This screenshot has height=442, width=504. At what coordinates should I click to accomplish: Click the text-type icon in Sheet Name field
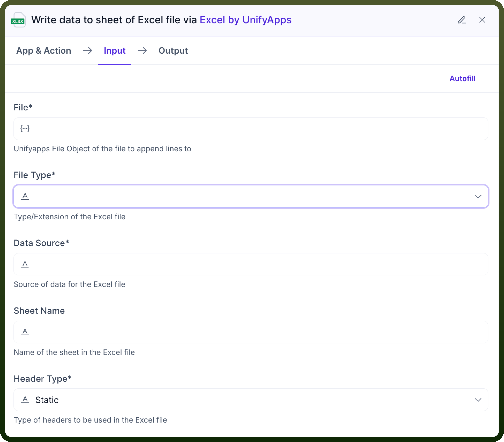coord(25,332)
